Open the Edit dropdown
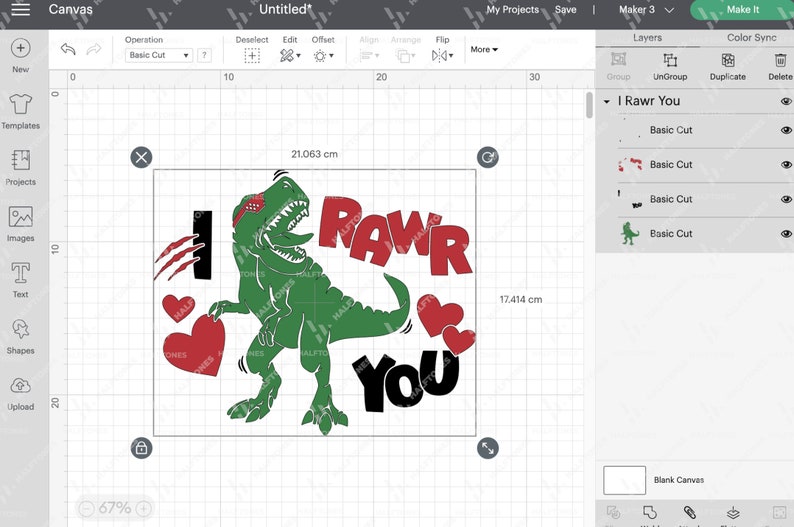The width and height of the screenshot is (794, 527). point(290,56)
